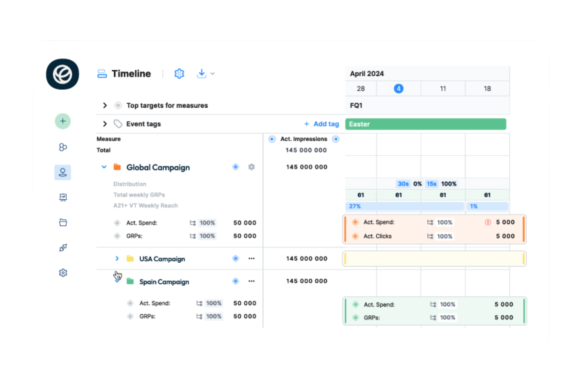Toggle orange card Act. Clicks target circle

click(x=356, y=236)
